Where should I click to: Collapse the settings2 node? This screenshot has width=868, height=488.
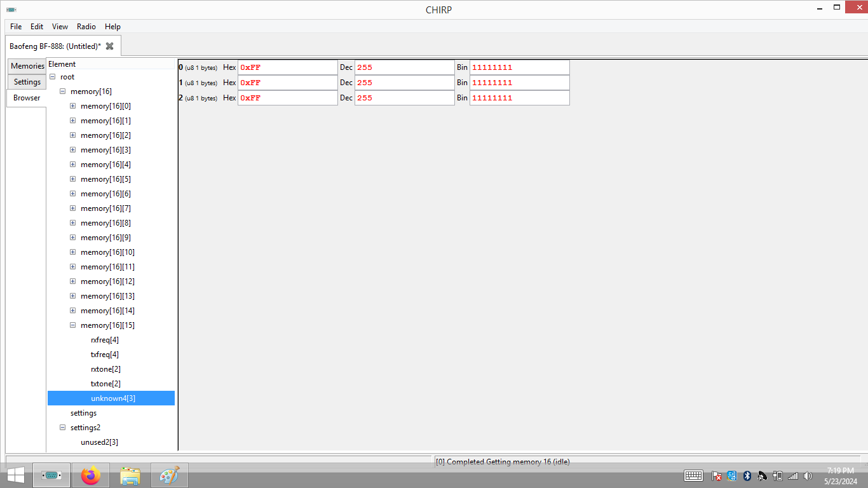[63, 428]
